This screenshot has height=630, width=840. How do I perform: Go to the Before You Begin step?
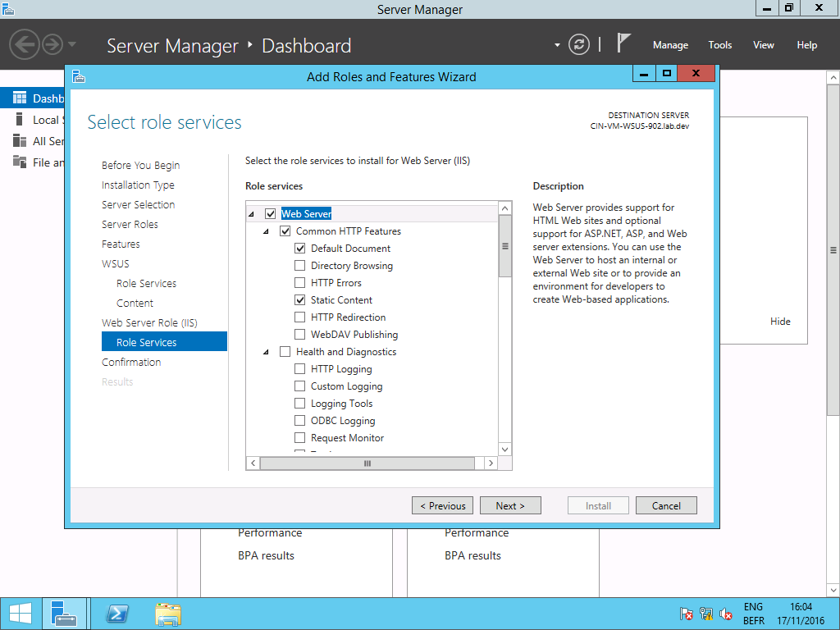click(141, 165)
